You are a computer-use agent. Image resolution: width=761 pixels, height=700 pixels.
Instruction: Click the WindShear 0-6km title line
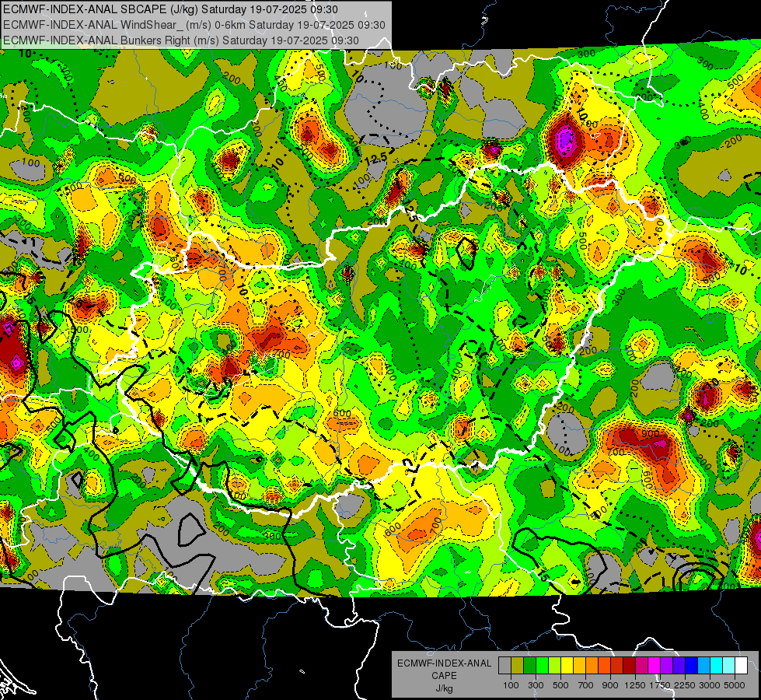194,25
